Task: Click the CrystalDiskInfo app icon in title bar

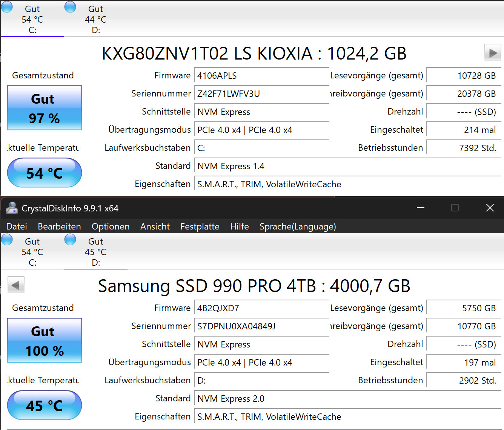Action: (x=11, y=208)
